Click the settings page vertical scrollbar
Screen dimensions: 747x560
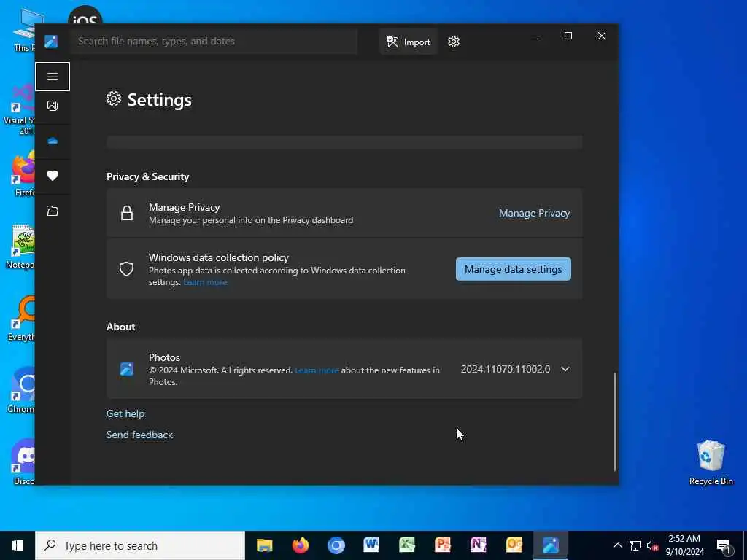pyautogui.click(x=614, y=421)
